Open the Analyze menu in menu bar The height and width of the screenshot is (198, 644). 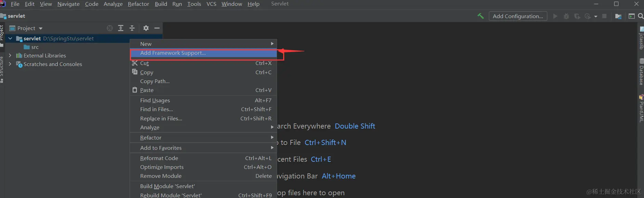(113, 4)
